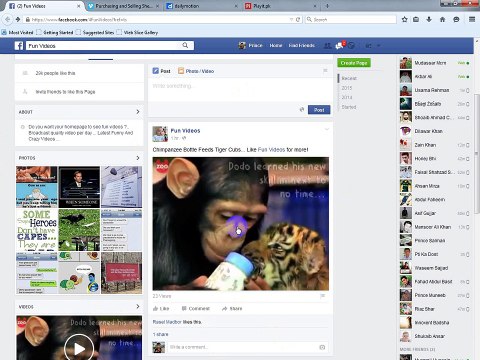Go to the browser home icon
The image size is (480, 360).
coord(442,20)
